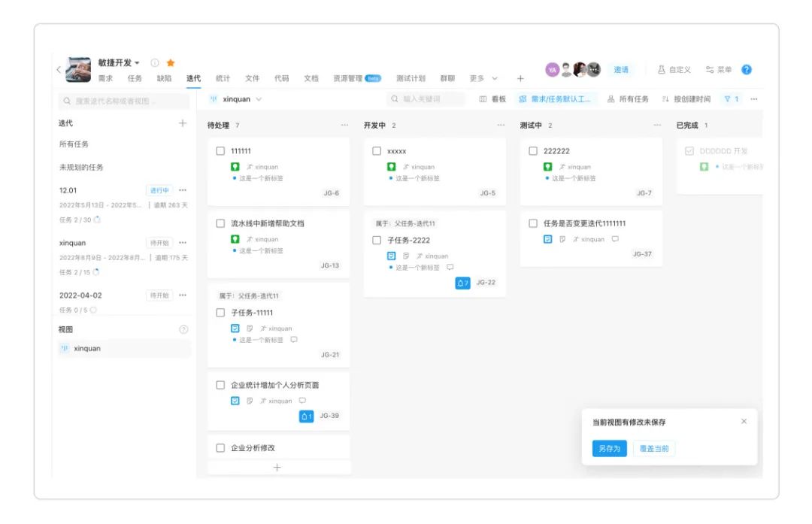Click the 邀请 invite button
The width and height of the screenshot is (812, 524).
621,70
